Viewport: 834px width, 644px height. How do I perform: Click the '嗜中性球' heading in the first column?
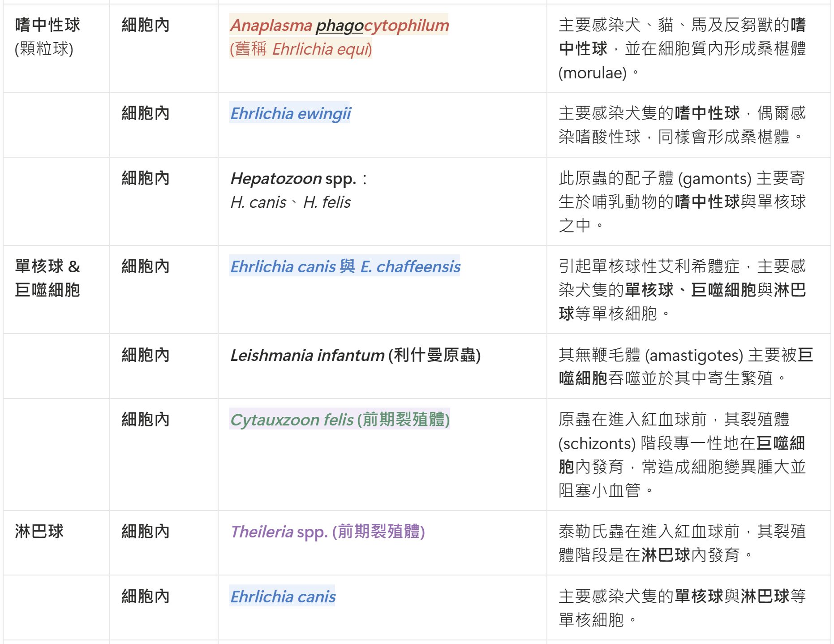coord(47,25)
